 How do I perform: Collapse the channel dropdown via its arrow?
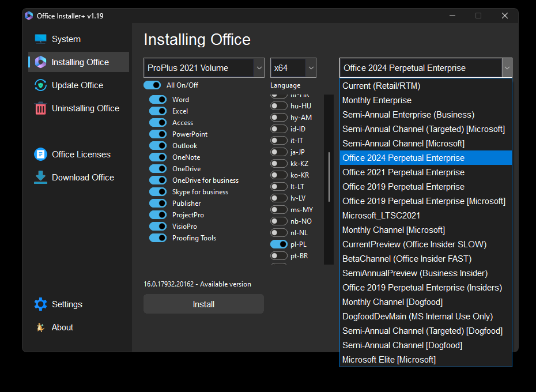pyautogui.click(x=507, y=67)
